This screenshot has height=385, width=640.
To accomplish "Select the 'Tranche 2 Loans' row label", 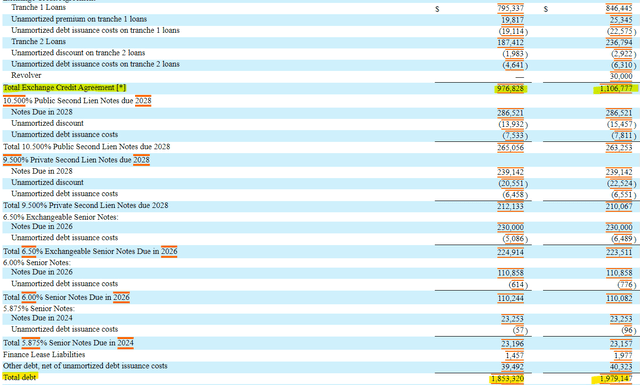I will [38, 42].
